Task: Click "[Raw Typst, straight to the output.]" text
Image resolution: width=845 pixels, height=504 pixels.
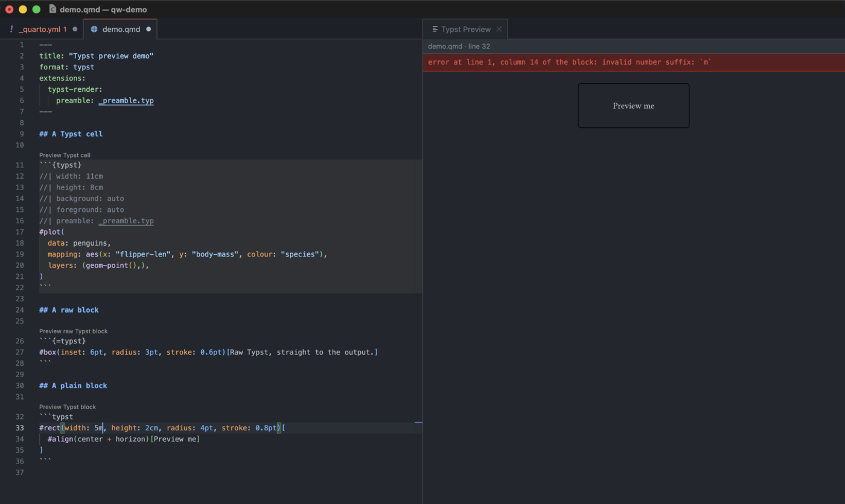Action: [302, 352]
